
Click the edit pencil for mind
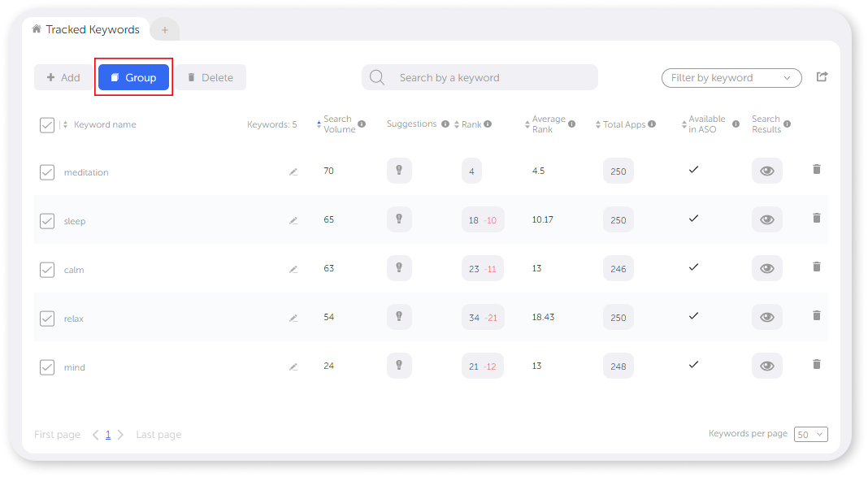(x=293, y=366)
